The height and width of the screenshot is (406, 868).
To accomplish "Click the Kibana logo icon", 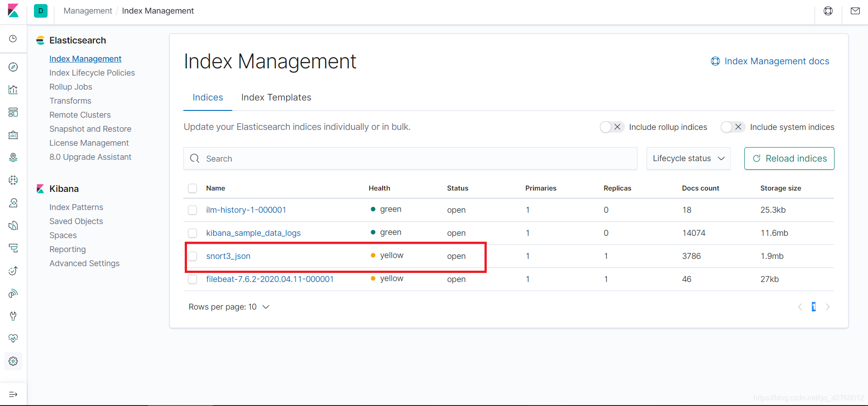I will 13,11.
